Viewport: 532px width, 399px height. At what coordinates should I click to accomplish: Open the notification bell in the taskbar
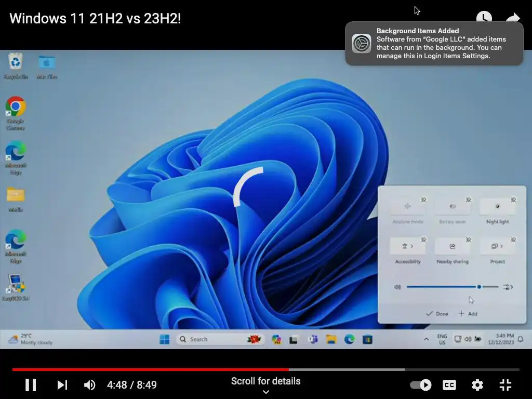(521, 339)
